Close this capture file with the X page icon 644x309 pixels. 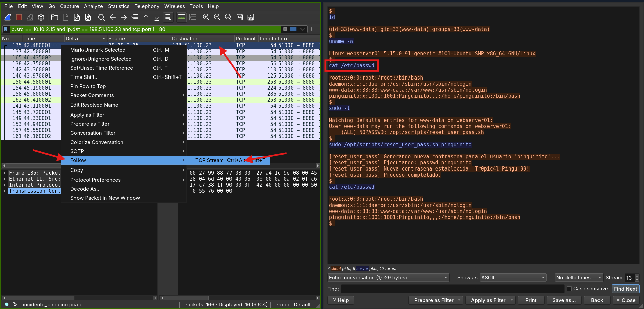coord(77,17)
